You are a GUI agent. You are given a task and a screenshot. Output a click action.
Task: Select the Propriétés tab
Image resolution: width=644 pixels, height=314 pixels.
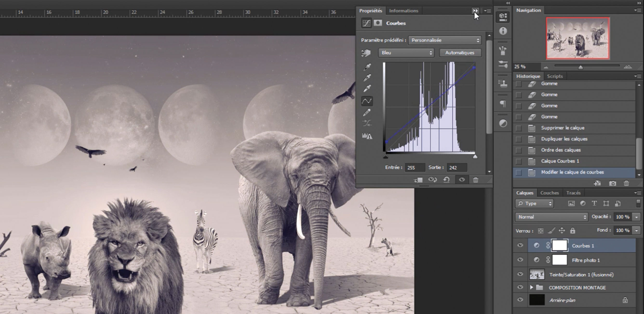click(371, 11)
